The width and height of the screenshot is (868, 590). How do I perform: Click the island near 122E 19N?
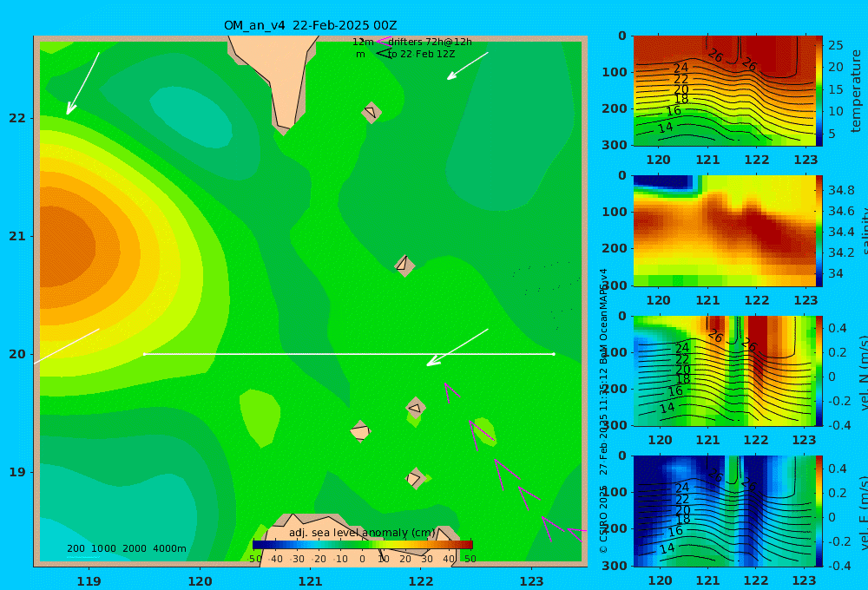pyautogui.click(x=415, y=478)
